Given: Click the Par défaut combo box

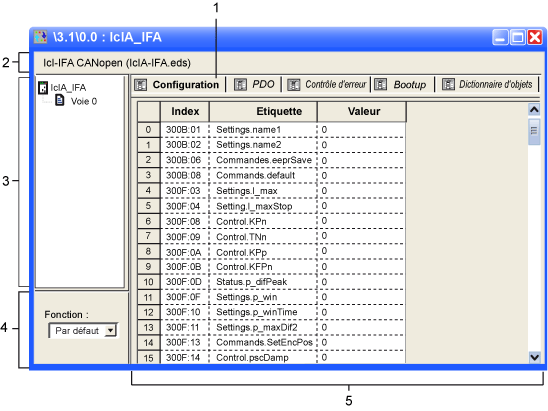Looking at the screenshot, I should tap(83, 331).
